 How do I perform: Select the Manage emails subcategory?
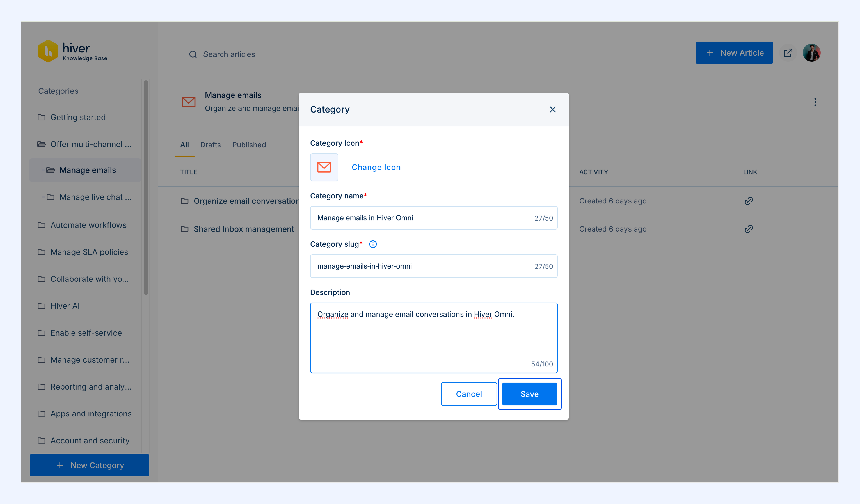tap(85, 170)
